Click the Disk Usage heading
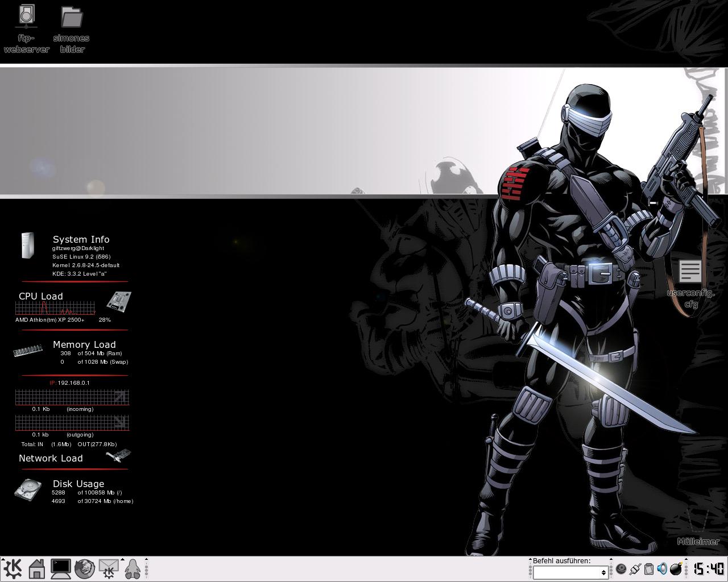Screen dimensions: 728x582 coord(78,484)
